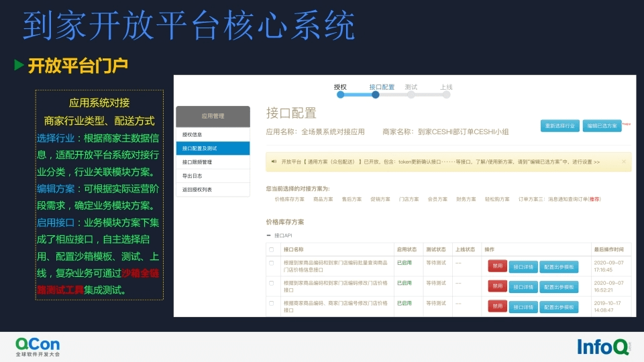Click the name 根据商家商品编码、商家门店编号修改门店价格接口

pyautogui.click(x=335, y=306)
